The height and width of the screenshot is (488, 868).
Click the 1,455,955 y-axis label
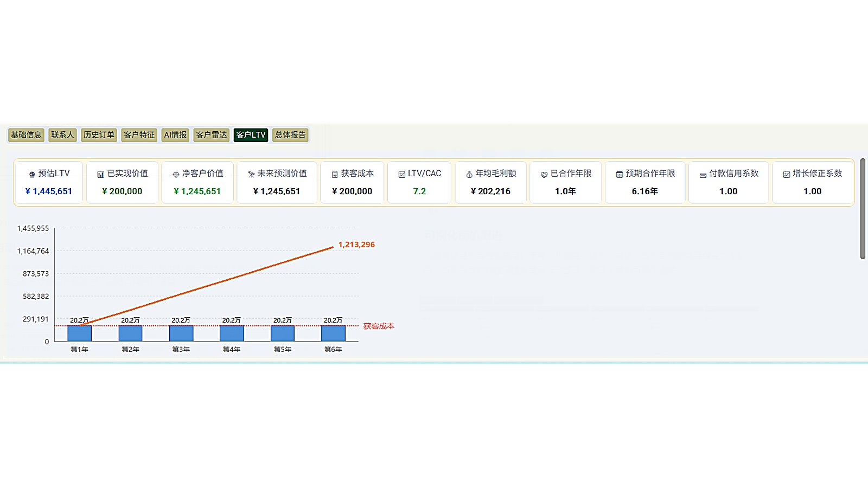pos(33,229)
